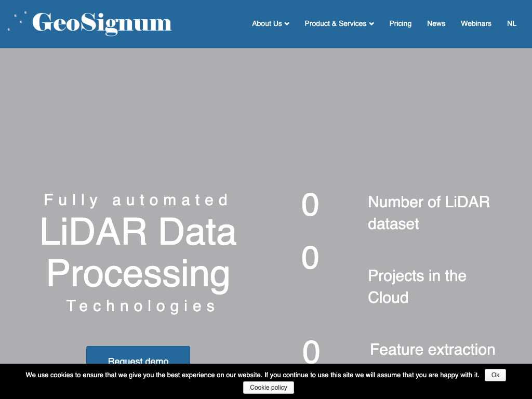The width and height of the screenshot is (532, 399).
Task: Switch site language to NL
Action: pos(512,23)
